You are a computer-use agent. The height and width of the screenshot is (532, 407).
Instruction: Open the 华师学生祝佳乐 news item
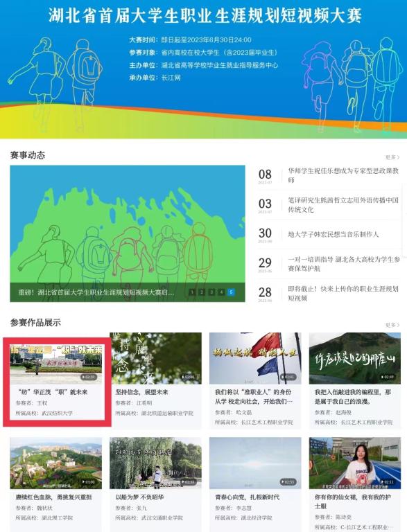click(343, 175)
